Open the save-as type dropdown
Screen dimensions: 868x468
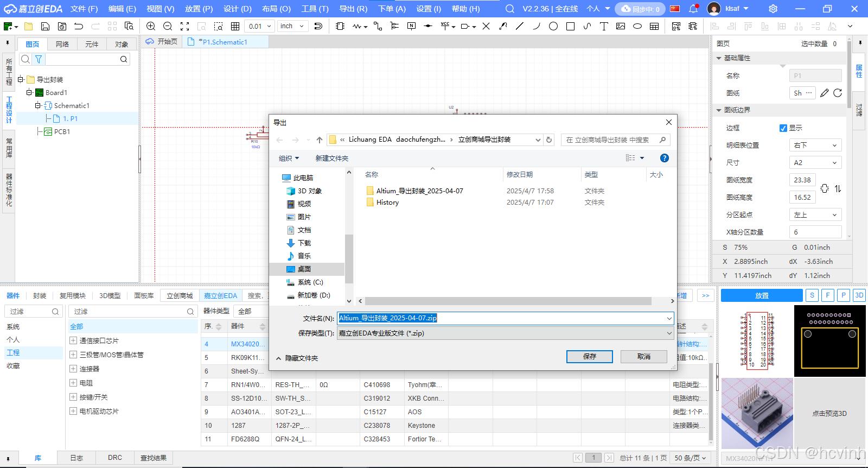[x=506, y=333]
